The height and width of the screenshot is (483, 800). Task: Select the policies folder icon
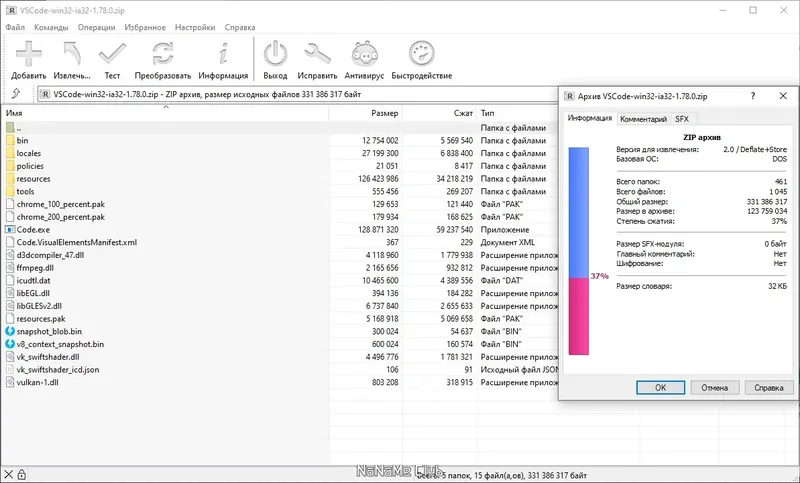[x=10, y=166]
